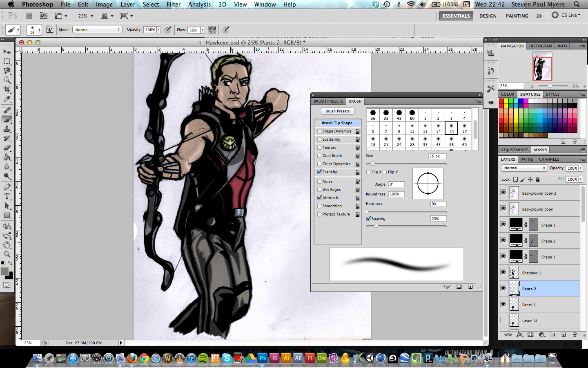Enable the Wet Edges checkbox
This screenshot has width=588, height=368.
[319, 190]
